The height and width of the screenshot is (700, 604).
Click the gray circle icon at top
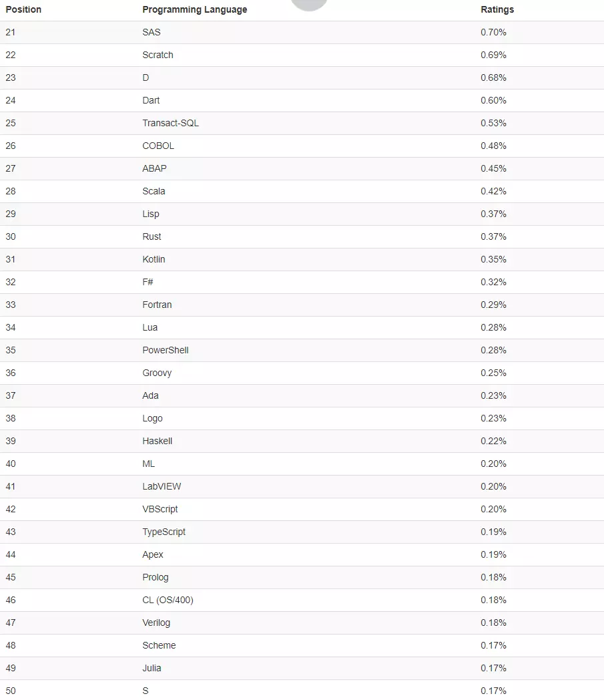click(309, 3)
